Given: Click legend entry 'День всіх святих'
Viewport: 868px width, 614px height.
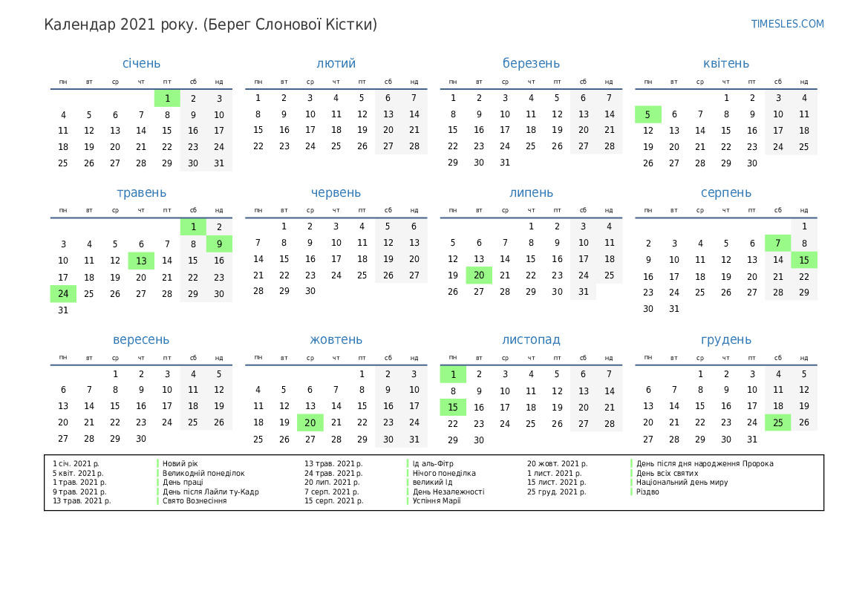Looking at the screenshot, I should tap(667, 474).
